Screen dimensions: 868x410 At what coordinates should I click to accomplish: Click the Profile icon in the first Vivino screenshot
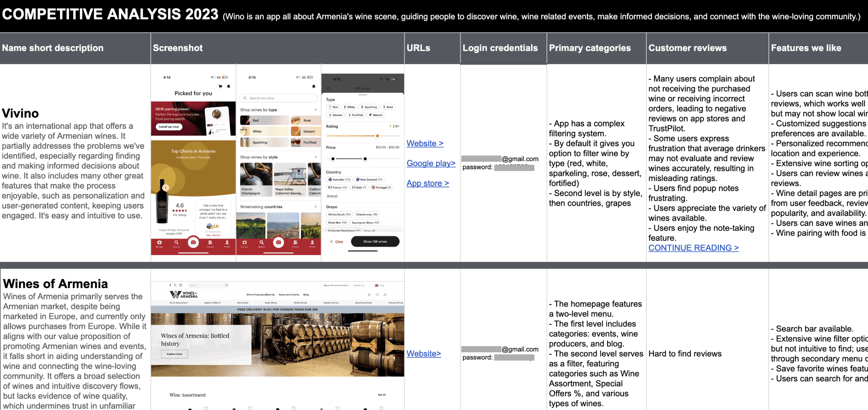(x=227, y=243)
